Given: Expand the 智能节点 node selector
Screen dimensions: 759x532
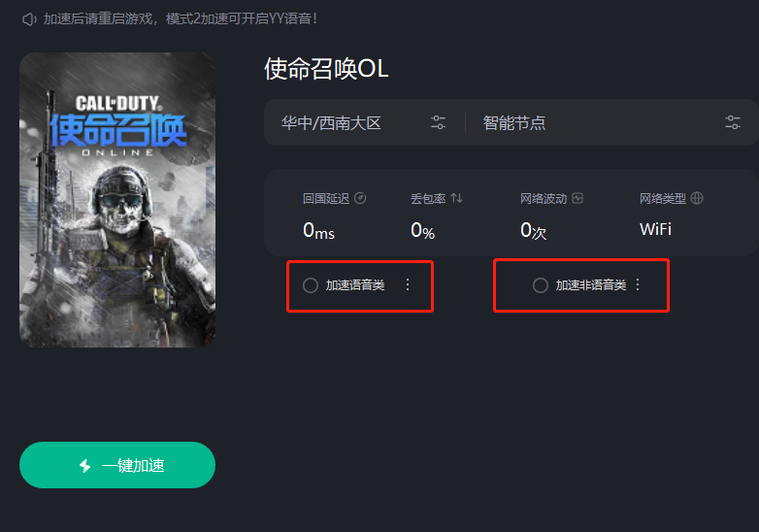Looking at the screenshot, I should [611, 122].
